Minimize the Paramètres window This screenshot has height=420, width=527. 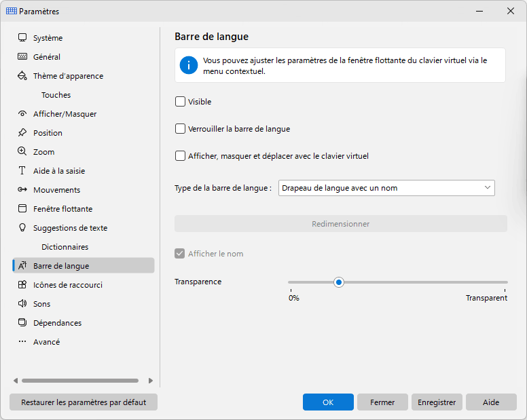[x=479, y=11]
